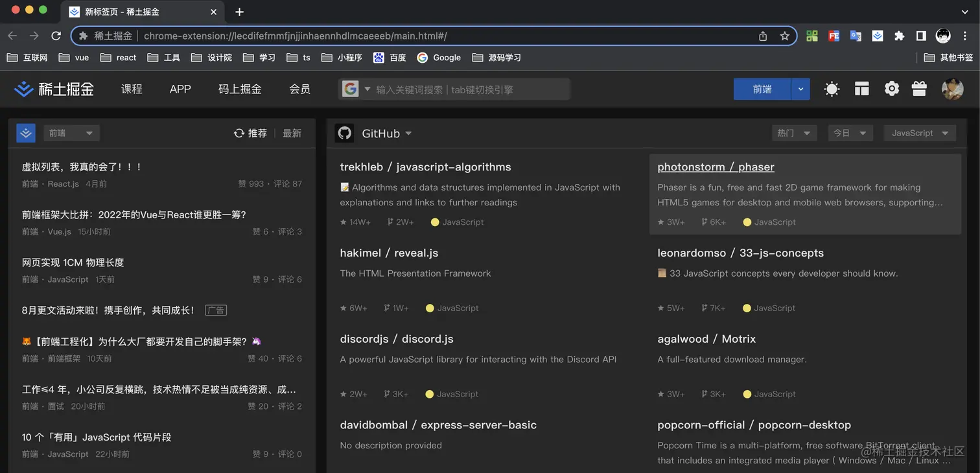
Task: Open Chrome three-dot menu
Action: click(965, 36)
